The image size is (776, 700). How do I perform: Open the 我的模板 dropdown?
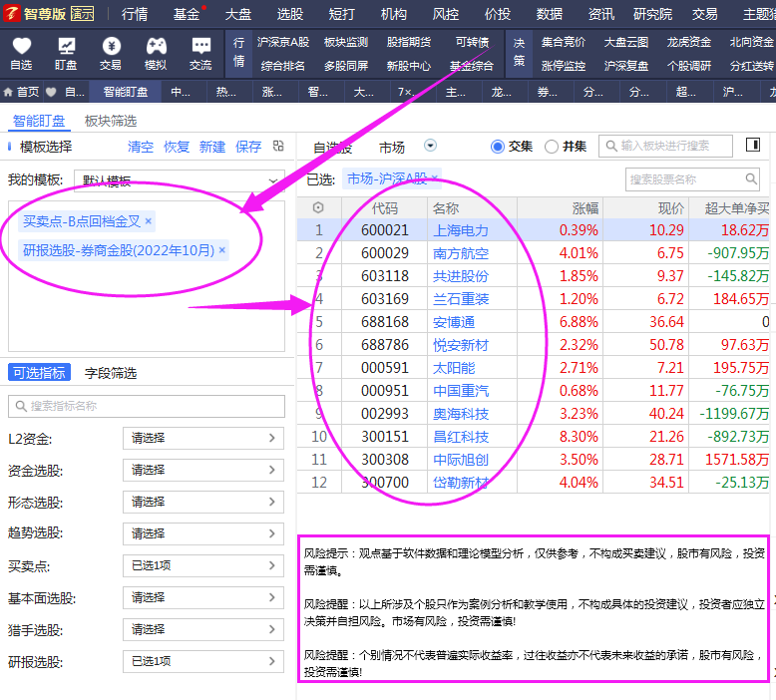[180, 180]
